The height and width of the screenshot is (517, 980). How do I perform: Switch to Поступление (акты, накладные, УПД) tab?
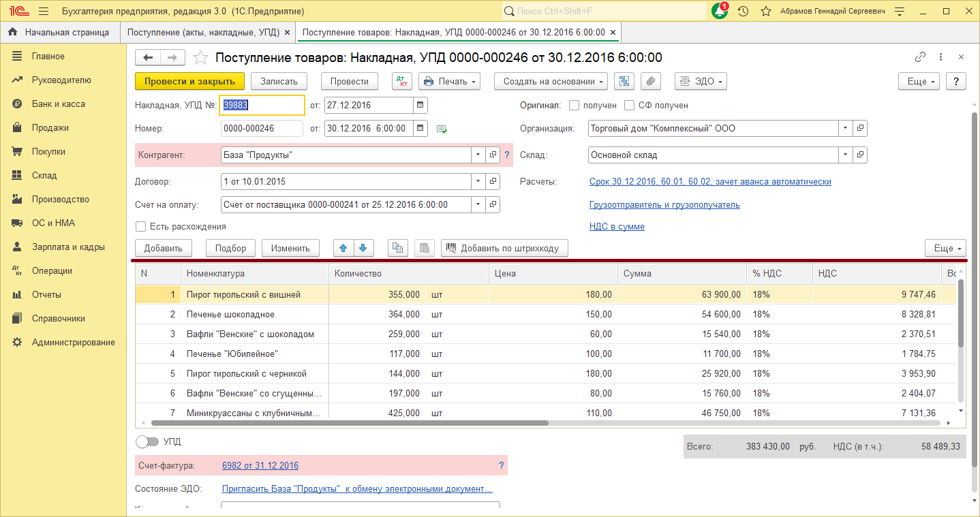[x=201, y=32]
